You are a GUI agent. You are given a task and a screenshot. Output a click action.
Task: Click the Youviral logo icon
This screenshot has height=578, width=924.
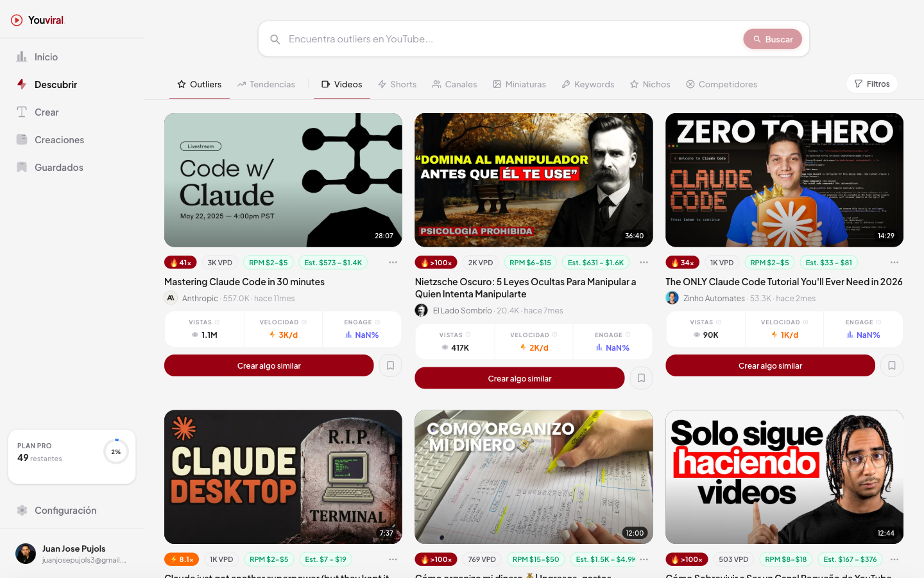click(x=17, y=20)
